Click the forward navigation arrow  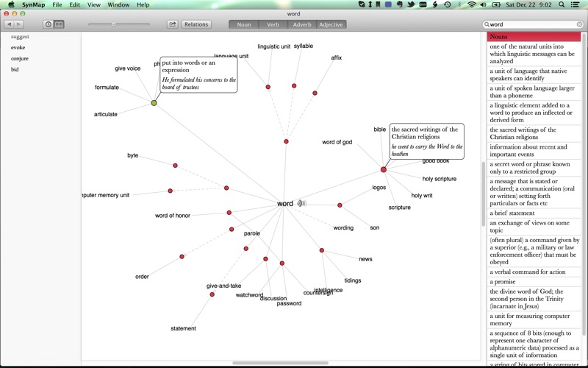click(x=19, y=24)
